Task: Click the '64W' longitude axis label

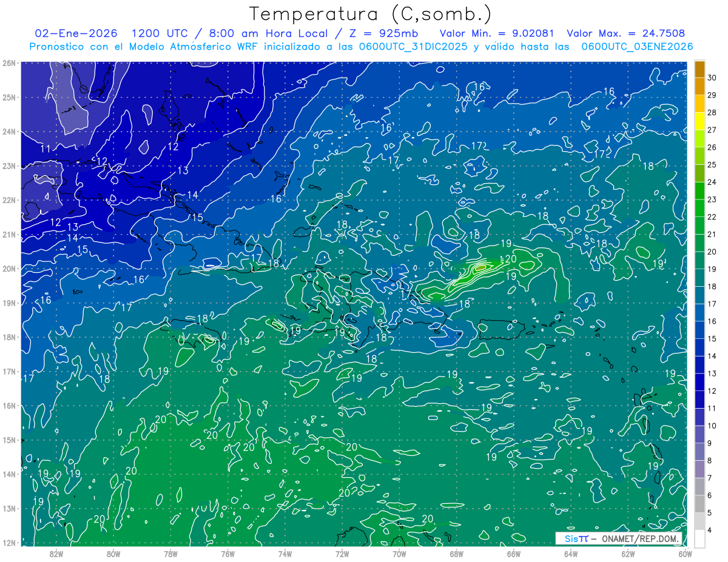Action: 571,554
